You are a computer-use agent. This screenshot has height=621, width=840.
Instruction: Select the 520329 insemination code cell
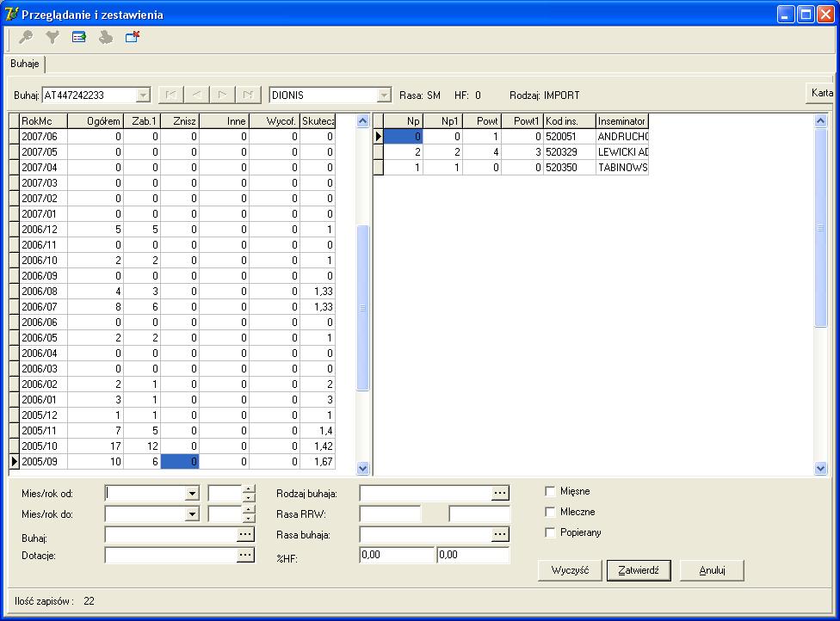coord(570,152)
